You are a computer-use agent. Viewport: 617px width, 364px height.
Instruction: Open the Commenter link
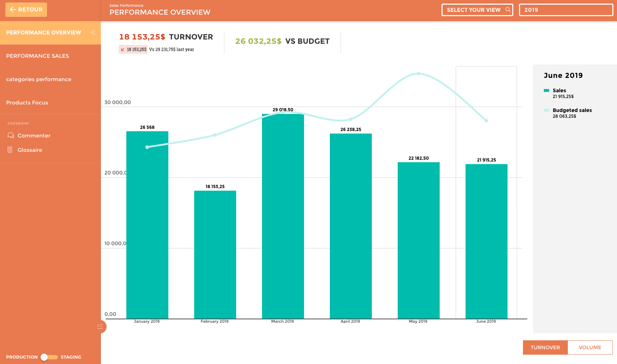click(34, 136)
